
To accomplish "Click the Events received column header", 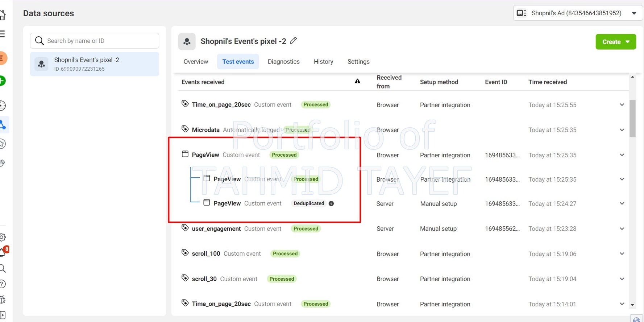I will point(203,82).
